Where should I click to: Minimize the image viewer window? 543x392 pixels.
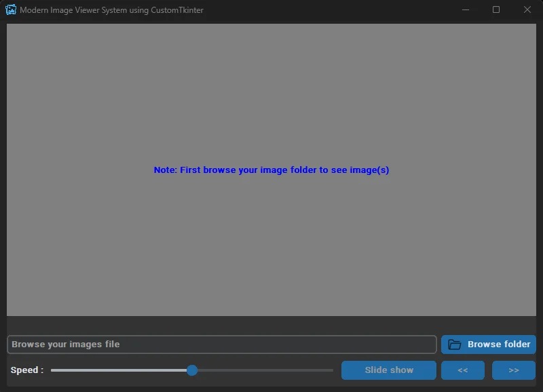coord(466,9)
